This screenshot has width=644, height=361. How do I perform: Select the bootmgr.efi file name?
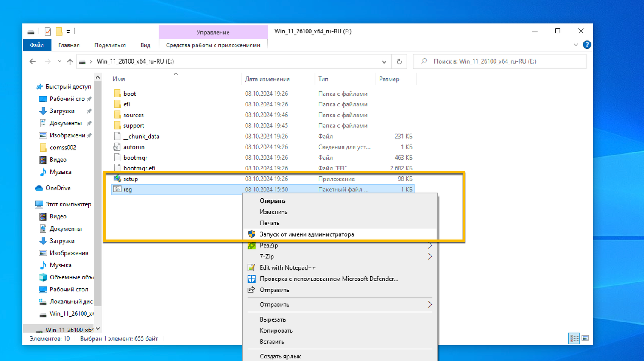[139, 168]
